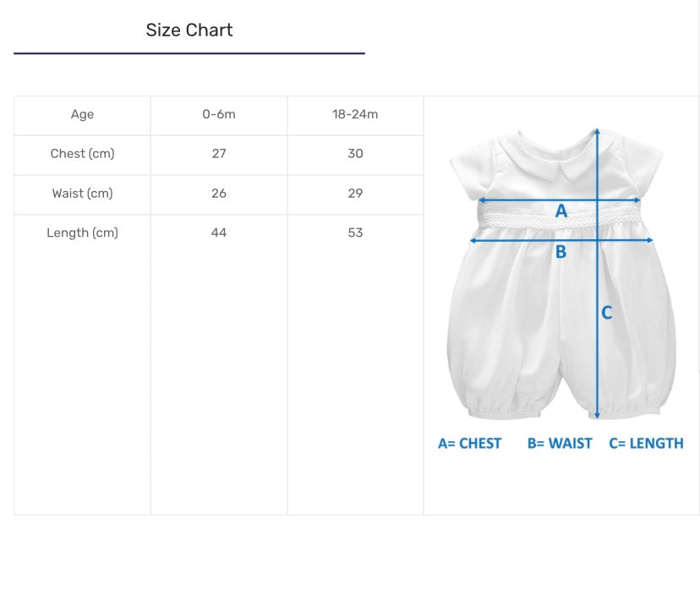Open the Size Chart tab
The width and height of the screenshot is (700, 607).
click(189, 30)
